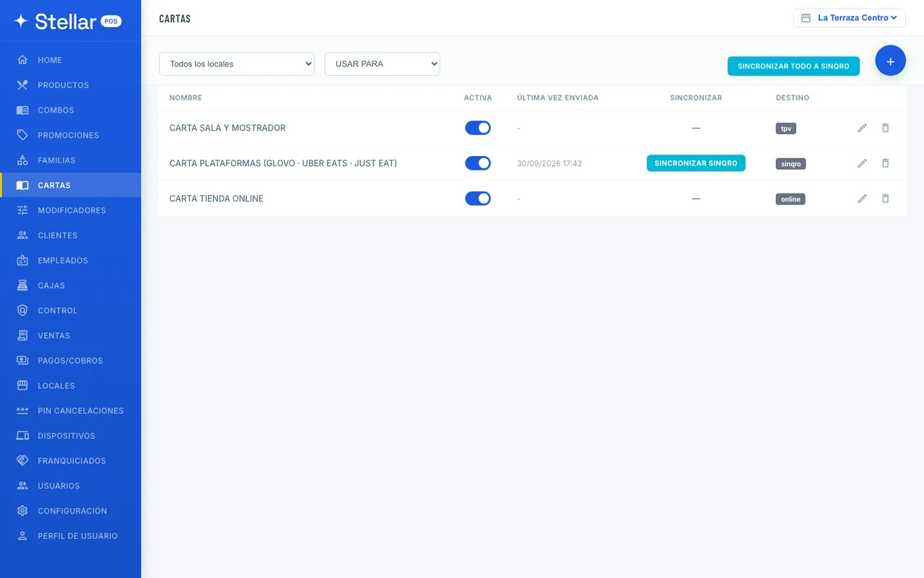Click the sinqro destination badge

790,164
